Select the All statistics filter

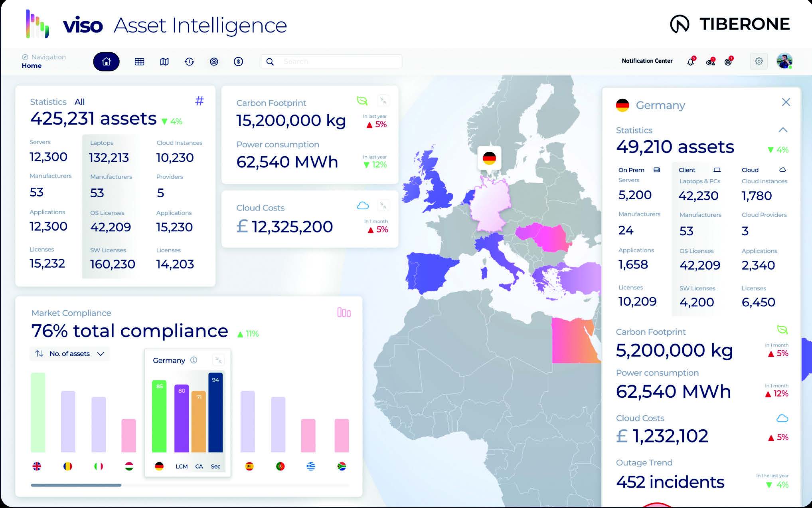point(79,102)
